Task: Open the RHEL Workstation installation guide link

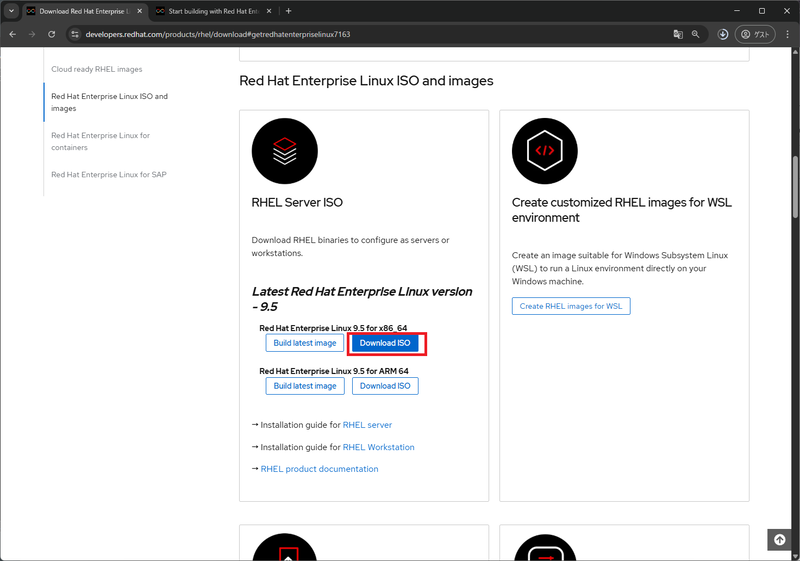Action: 379,447
